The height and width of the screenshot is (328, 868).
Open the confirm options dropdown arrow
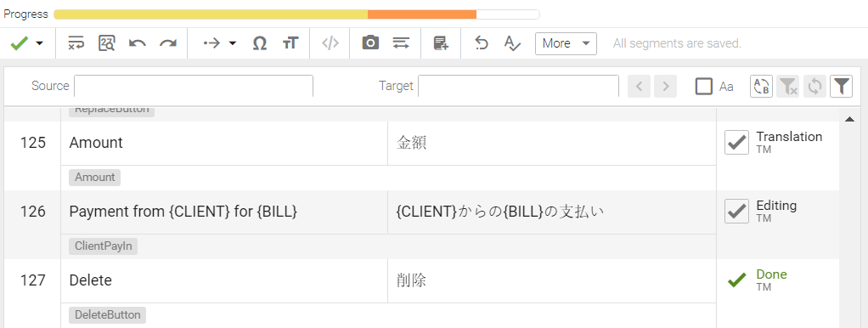(x=39, y=44)
